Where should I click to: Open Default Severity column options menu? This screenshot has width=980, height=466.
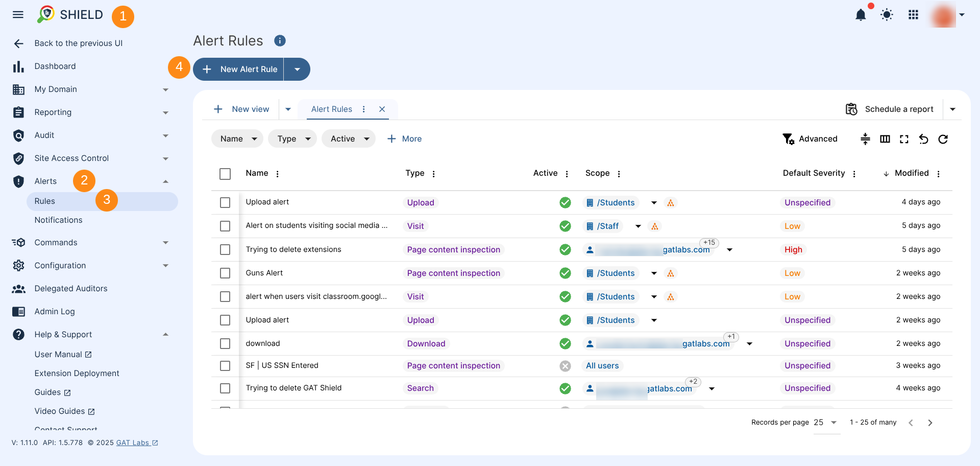854,174
